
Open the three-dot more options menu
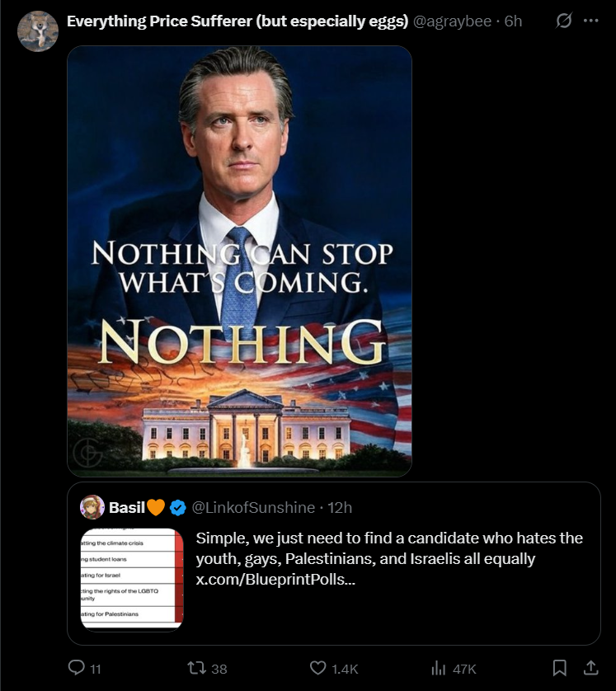tap(590, 21)
